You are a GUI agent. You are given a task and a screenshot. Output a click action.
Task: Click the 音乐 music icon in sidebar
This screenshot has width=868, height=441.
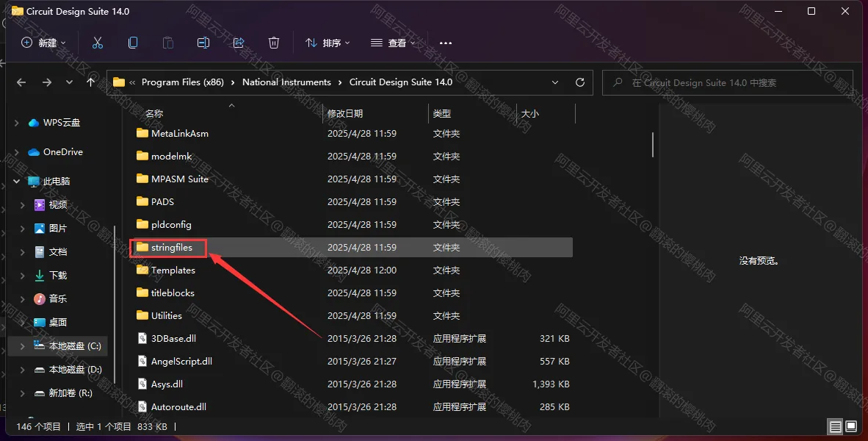click(40, 298)
